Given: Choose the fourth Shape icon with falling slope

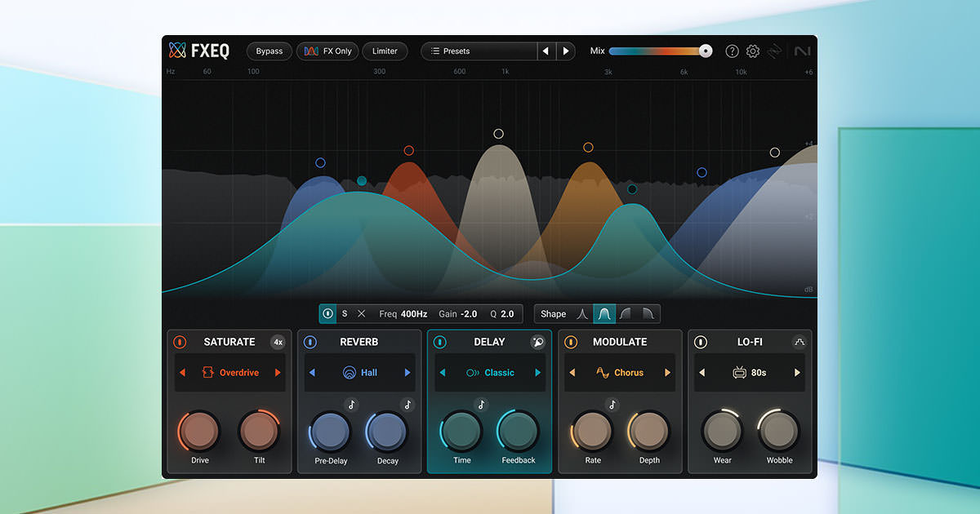Looking at the screenshot, I should click(648, 314).
